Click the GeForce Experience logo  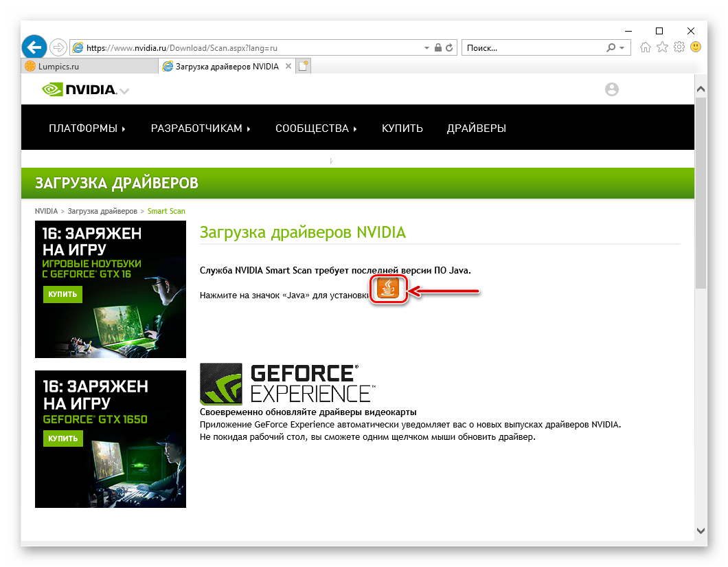287,383
